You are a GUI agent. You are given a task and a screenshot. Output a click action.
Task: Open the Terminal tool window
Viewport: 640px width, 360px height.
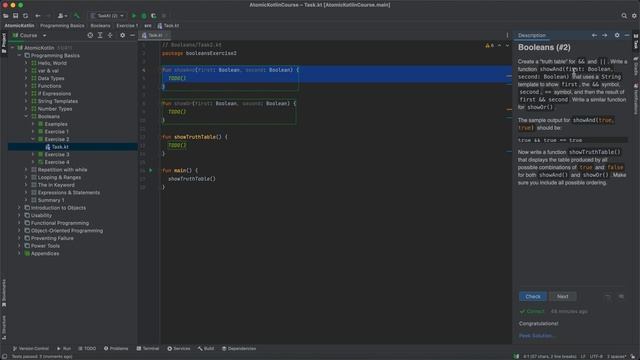point(148,349)
